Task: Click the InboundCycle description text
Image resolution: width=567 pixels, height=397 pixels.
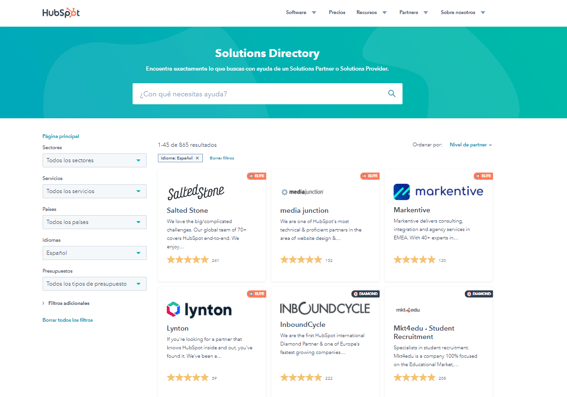Action: (322, 344)
